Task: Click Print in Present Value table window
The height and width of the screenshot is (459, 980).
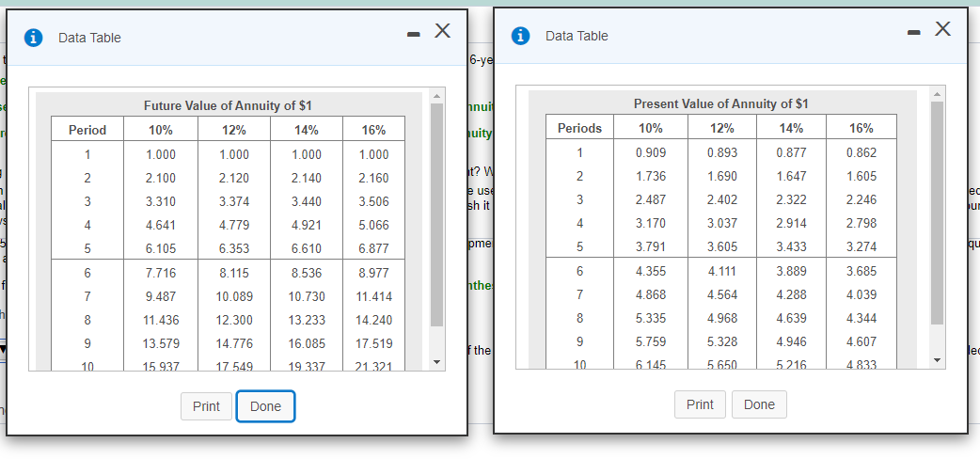Action: [x=700, y=404]
